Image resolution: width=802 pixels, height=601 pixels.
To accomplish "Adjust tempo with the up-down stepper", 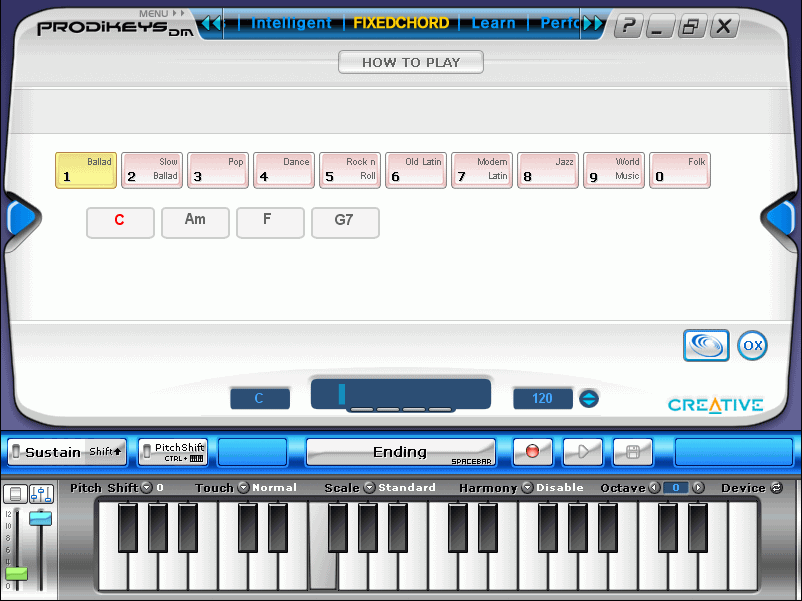I will click(589, 398).
